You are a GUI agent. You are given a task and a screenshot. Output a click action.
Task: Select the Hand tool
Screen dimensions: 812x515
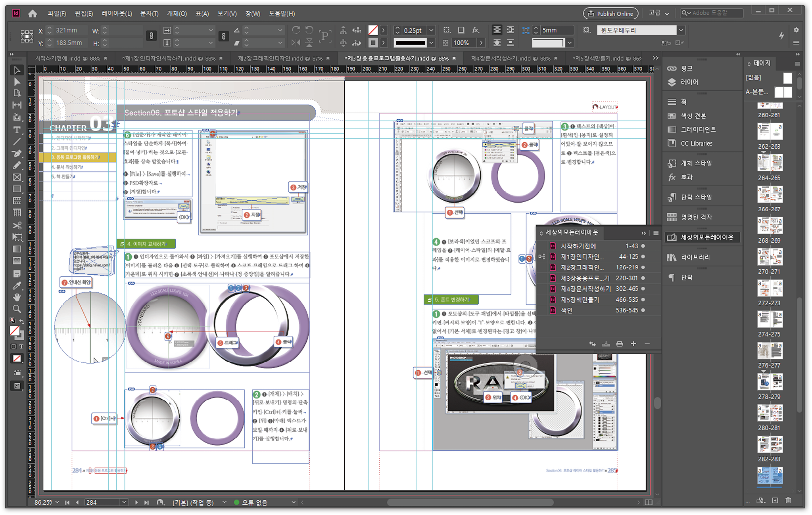tap(17, 297)
